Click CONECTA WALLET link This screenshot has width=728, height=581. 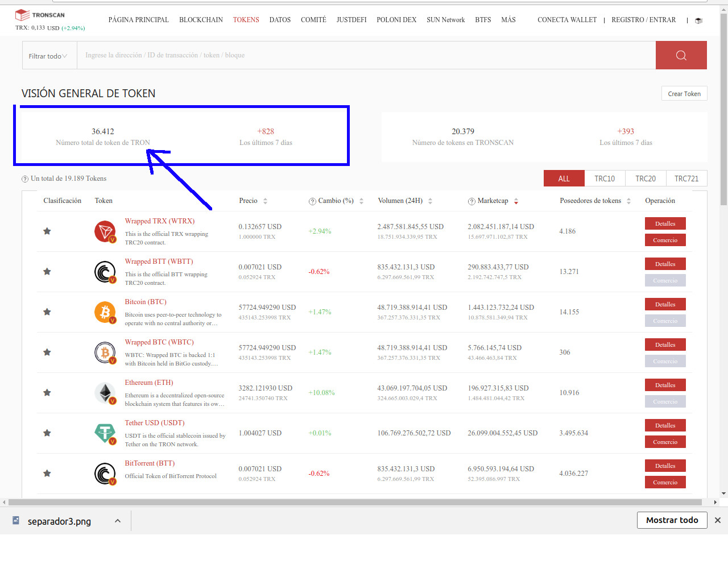567,20
